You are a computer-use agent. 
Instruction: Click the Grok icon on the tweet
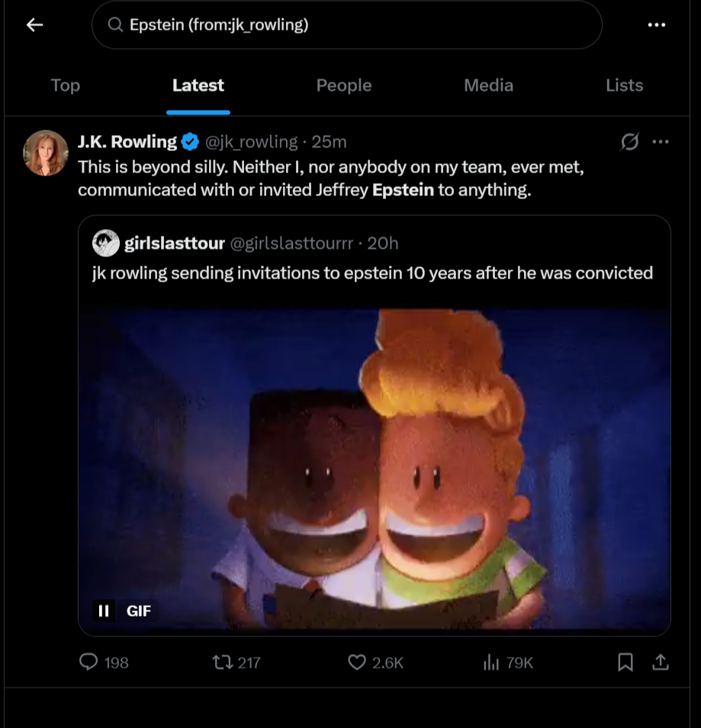(630, 142)
